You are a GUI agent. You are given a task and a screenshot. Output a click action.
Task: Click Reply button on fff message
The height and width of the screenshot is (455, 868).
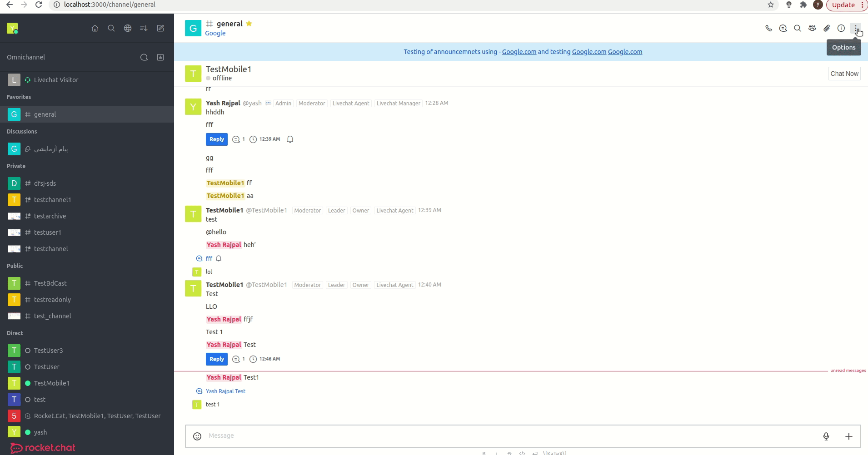tap(217, 139)
